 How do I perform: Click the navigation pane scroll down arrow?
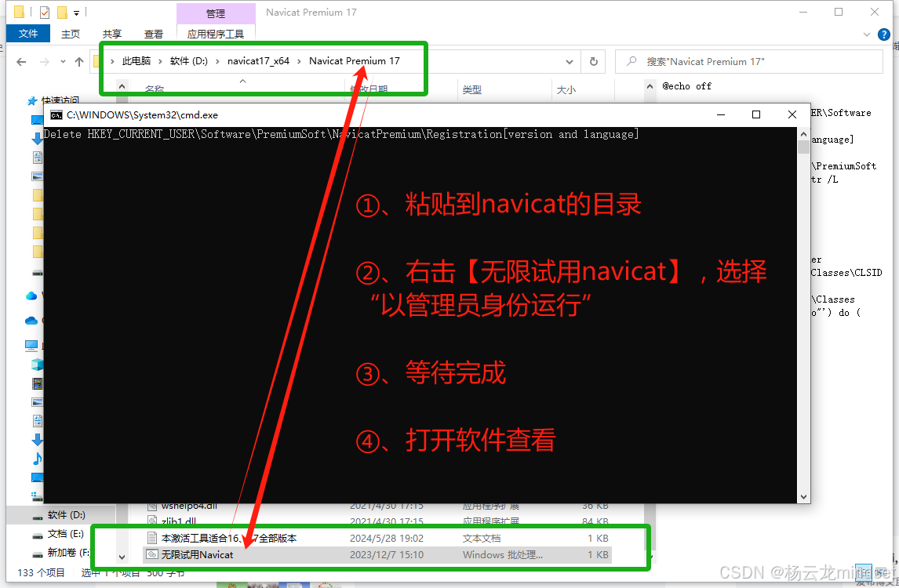(122, 557)
